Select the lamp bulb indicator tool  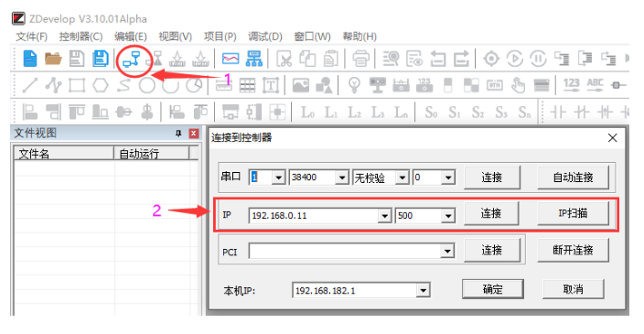[354, 85]
